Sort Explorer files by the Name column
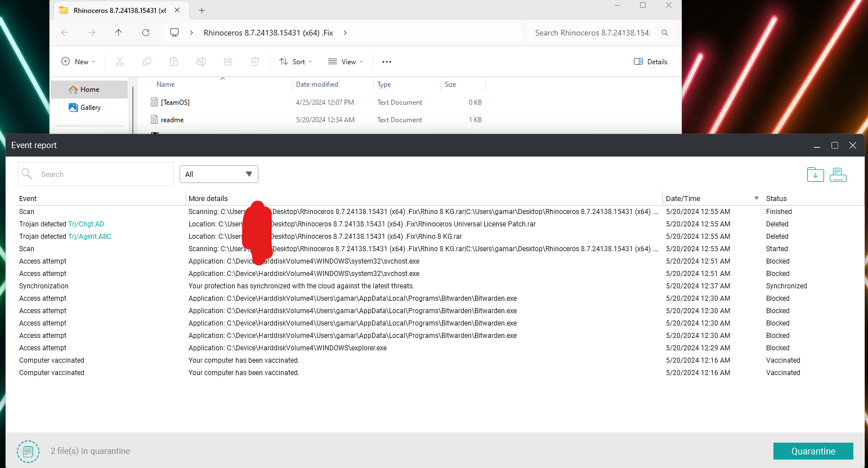The width and height of the screenshot is (868, 468). tap(165, 84)
